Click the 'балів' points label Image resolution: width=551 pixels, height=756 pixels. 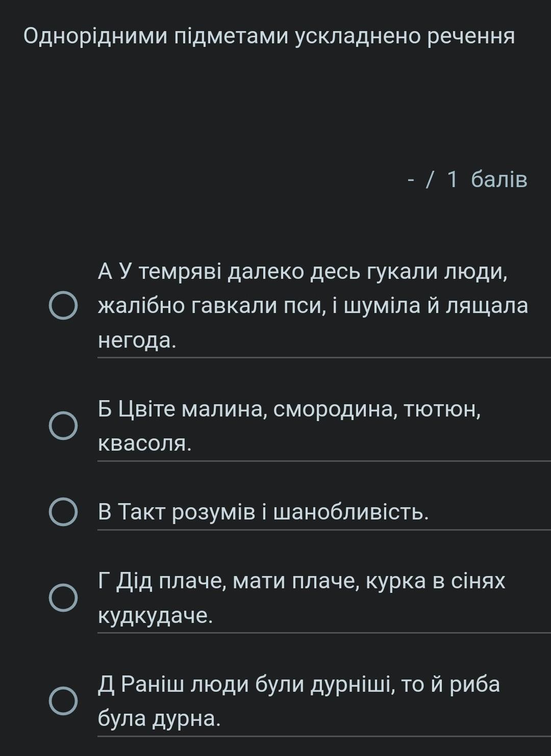tap(499, 179)
